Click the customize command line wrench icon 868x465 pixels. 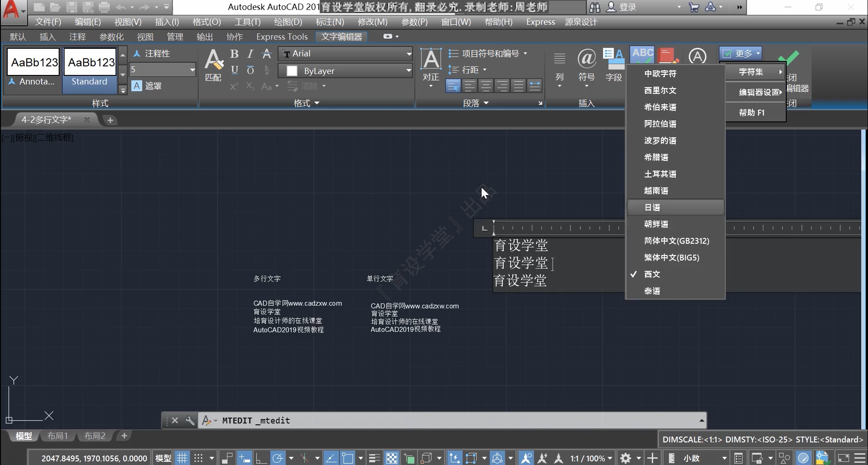[190, 420]
